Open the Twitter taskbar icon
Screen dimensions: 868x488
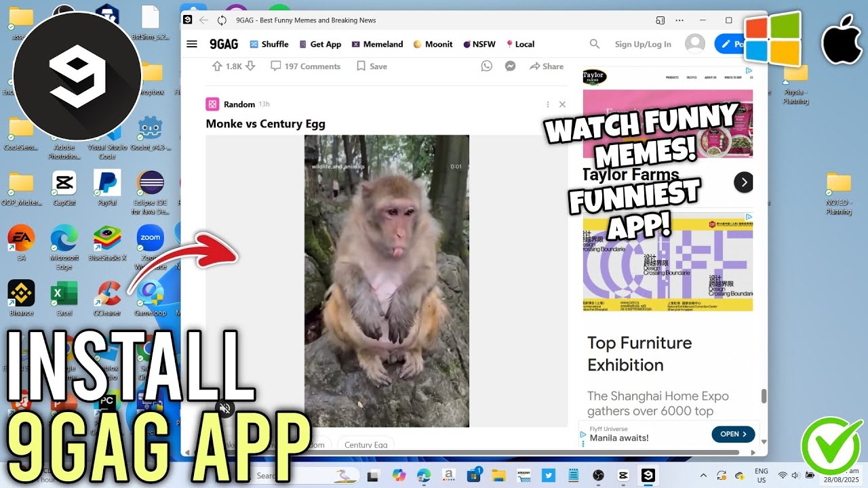(x=549, y=476)
